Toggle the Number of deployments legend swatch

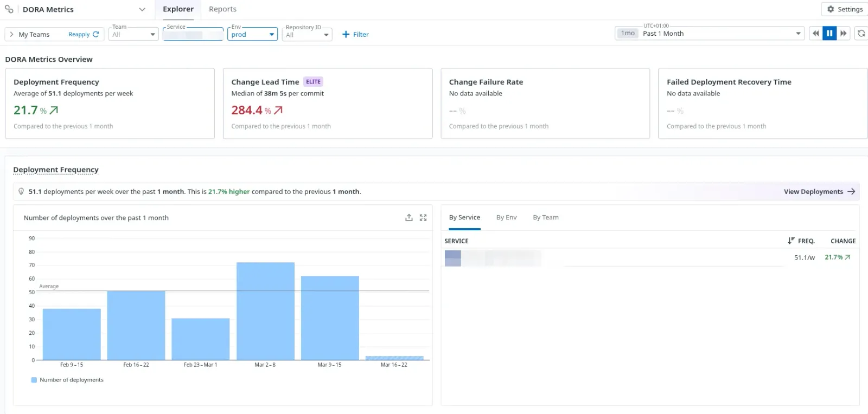34,380
